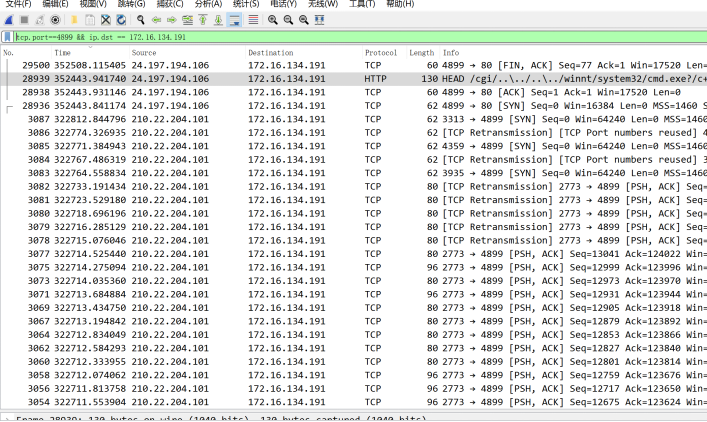Viewport: 707px width, 422px height.
Task: Select HTTP packet 28939 HEAD request
Action: 354,79
